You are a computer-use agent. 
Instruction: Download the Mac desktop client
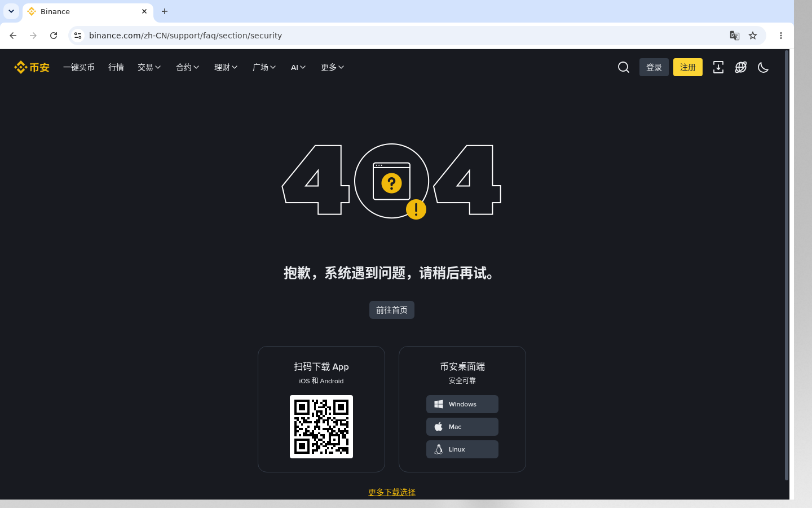click(x=462, y=427)
